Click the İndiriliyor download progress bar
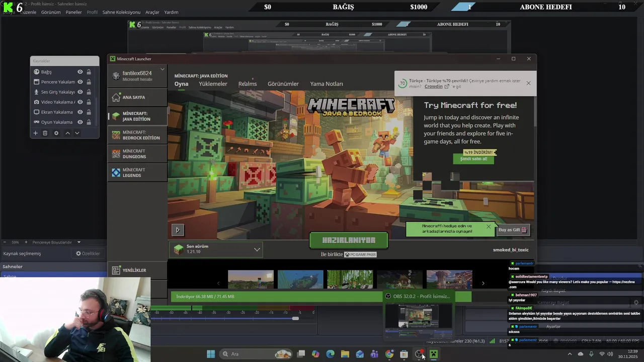Image resolution: width=644 pixels, height=362 pixels. 321,297
